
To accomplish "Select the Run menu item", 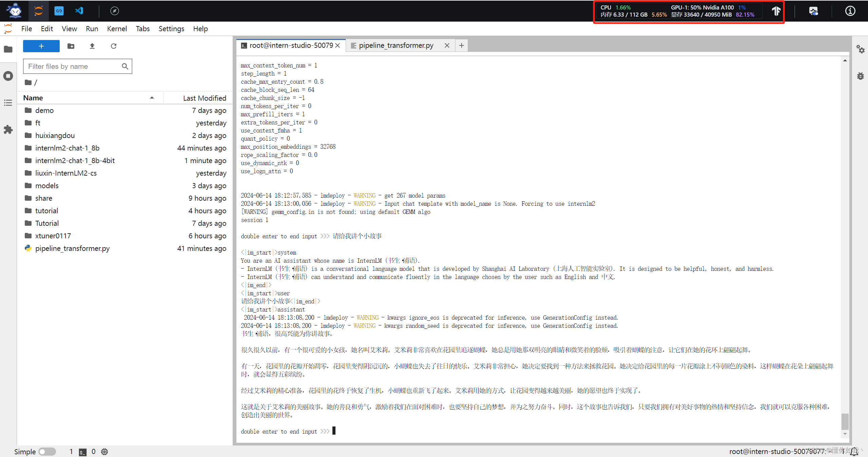I will pos(91,29).
